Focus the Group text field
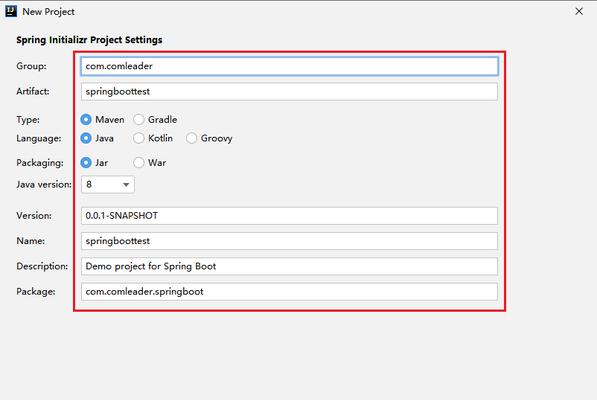The height and width of the screenshot is (400, 597). [x=289, y=66]
